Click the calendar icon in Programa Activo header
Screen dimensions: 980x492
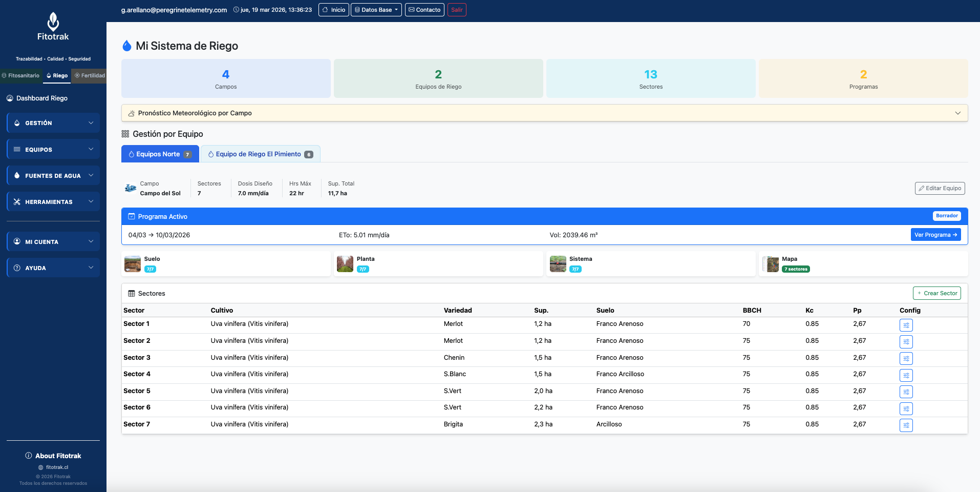[x=133, y=216]
